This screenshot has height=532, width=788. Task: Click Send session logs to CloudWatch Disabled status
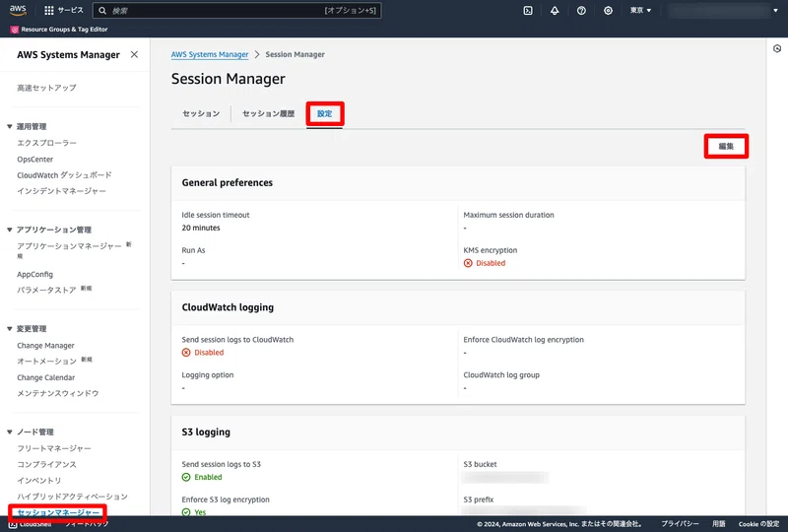203,353
